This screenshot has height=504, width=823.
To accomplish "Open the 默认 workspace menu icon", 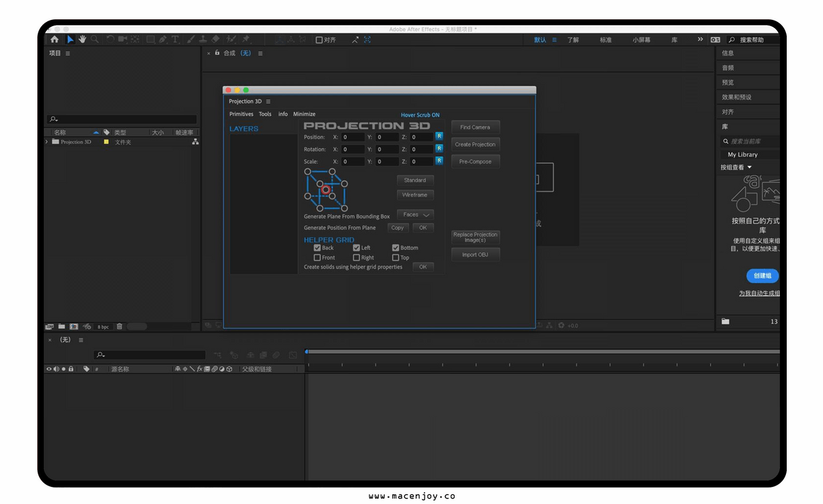I will tap(554, 40).
